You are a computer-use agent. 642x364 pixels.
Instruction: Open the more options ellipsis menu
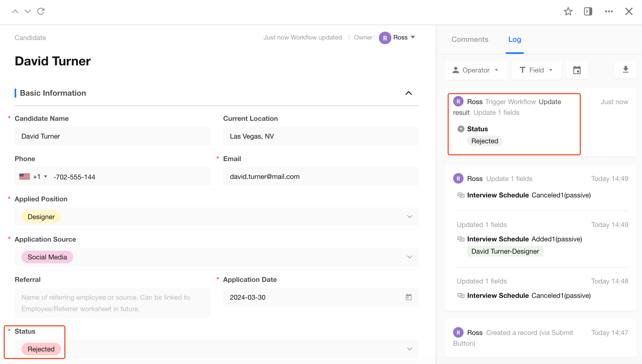pos(609,11)
